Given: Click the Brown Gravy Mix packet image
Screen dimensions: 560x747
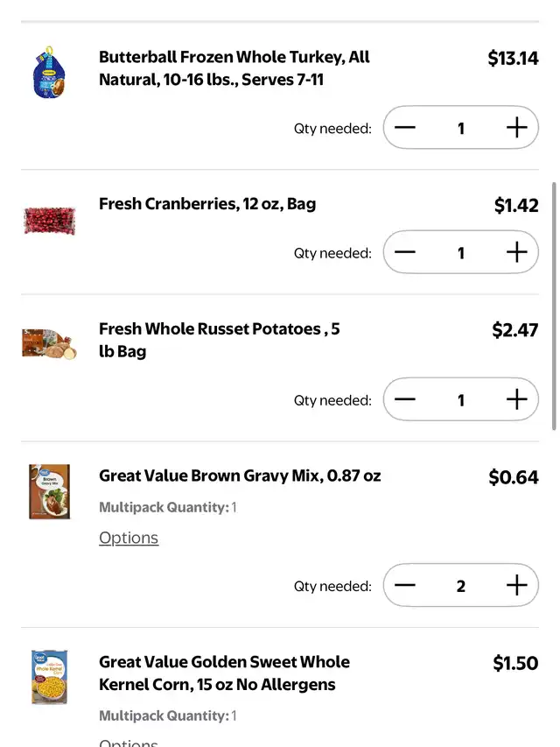Looking at the screenshot, I should pos(49,491).
